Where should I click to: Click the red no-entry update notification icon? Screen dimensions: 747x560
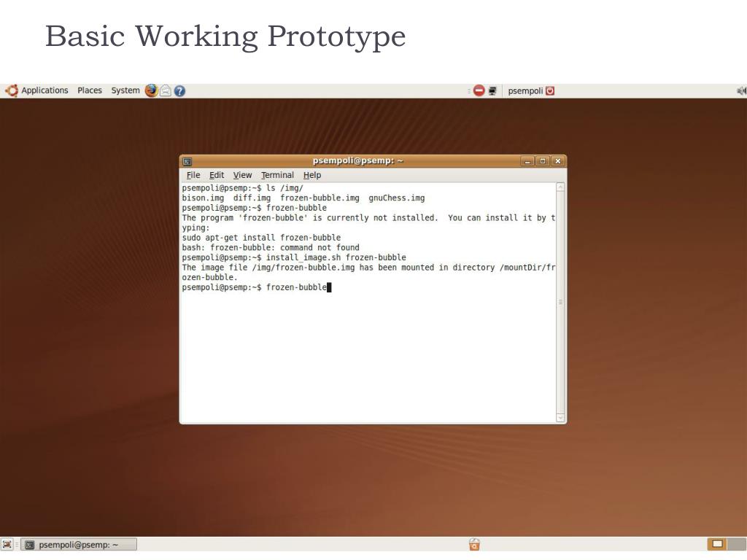pyautogui.click(x=479, y=90)
